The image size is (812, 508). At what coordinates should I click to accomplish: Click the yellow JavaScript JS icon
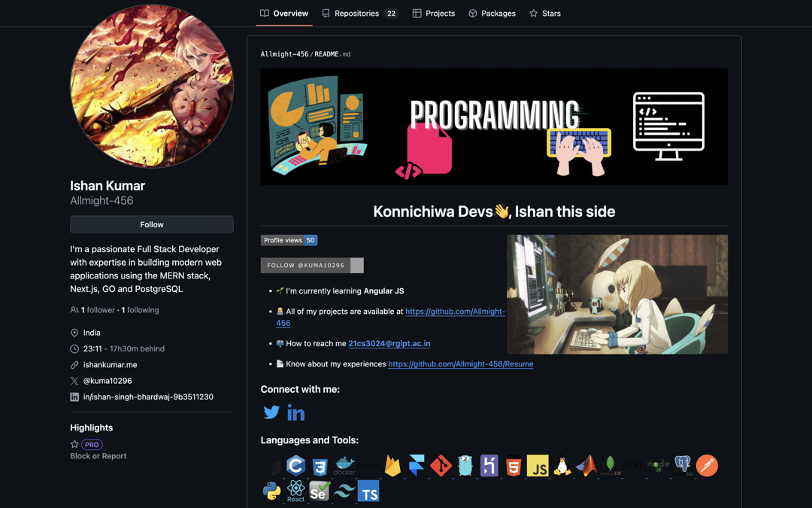click(x=538, y=466)
